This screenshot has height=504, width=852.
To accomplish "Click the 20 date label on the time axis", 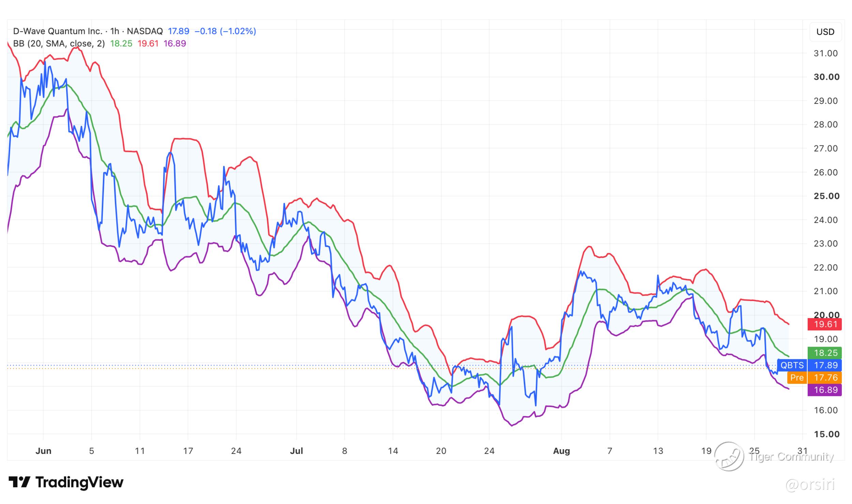I will [x=441, y=451].
